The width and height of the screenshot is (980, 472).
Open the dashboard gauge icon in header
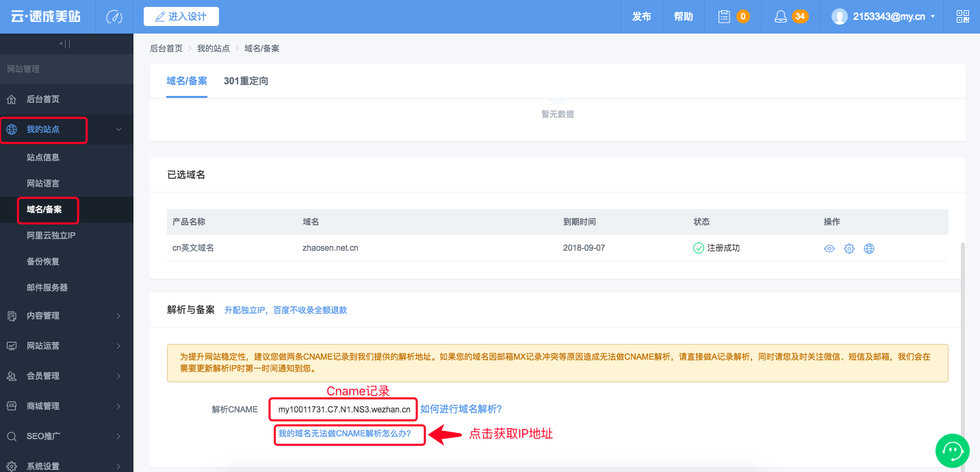point(114,16)
